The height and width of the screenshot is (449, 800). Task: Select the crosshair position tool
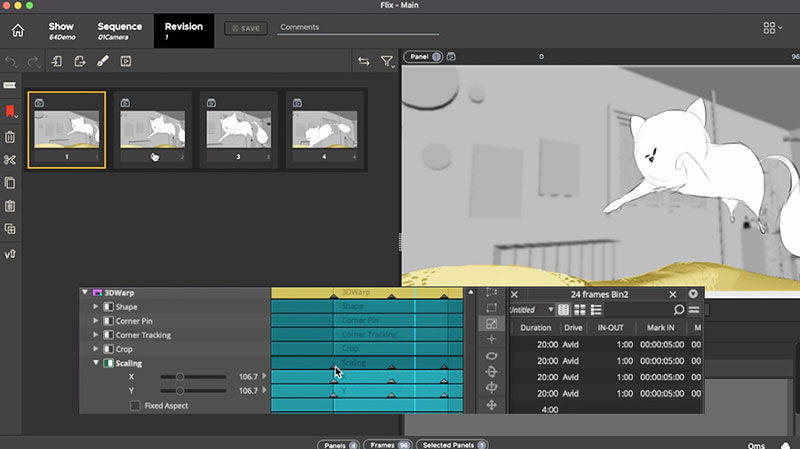[491, 339]
